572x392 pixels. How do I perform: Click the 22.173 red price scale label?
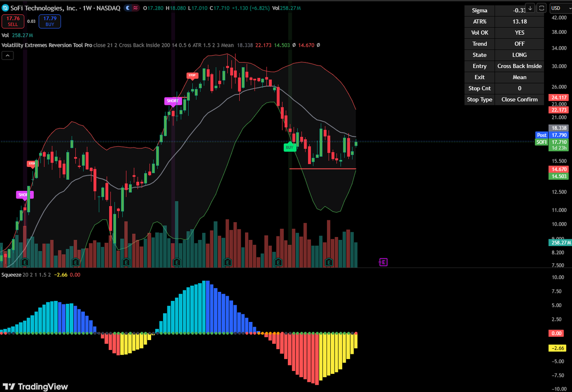[x=559, y=110]
